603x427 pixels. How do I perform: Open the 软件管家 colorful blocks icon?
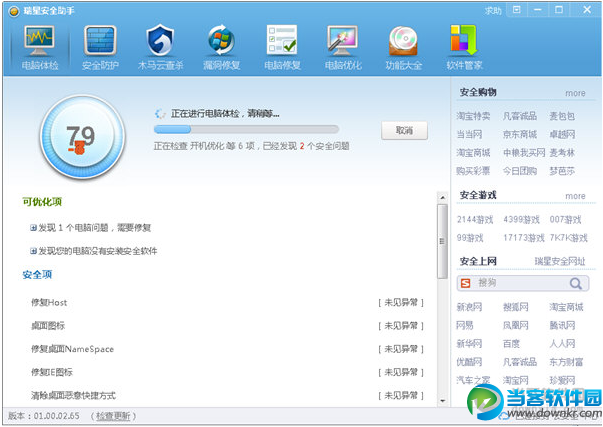(464, 48)
